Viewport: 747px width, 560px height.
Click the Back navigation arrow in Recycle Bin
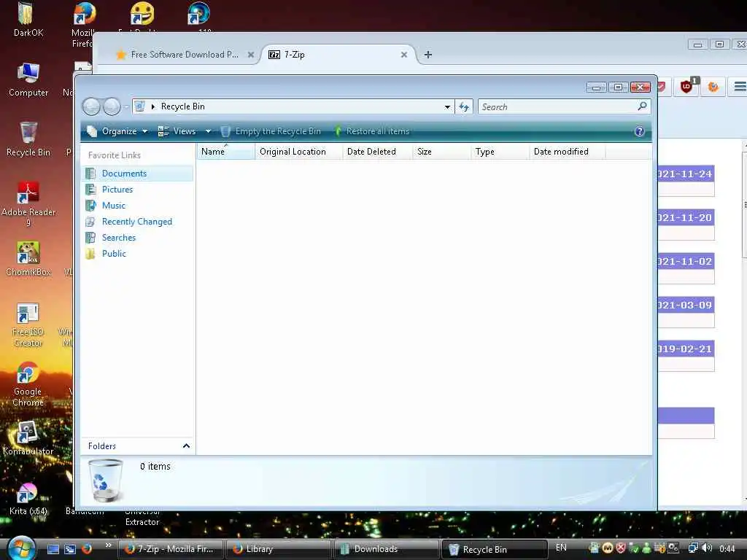[91, 106]
